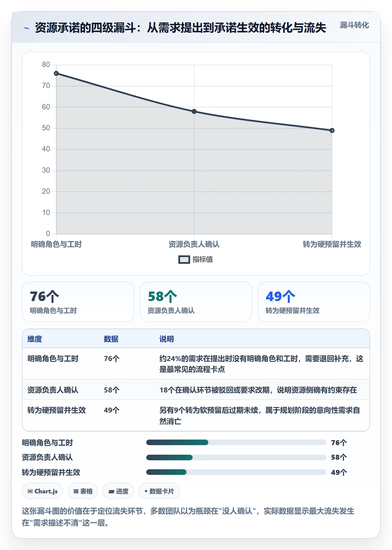392x550 pixels.
Task: Click the 进度 chip
Action: coord(118,491)
